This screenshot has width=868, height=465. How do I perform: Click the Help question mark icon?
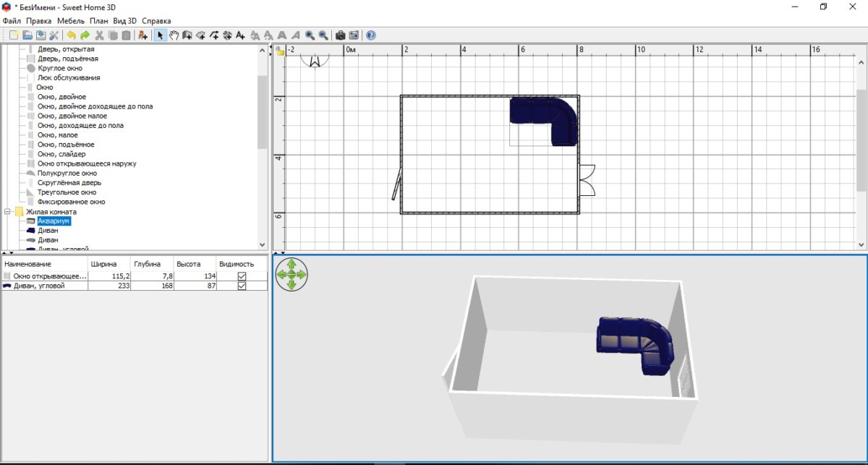click(x=371, y=35)
